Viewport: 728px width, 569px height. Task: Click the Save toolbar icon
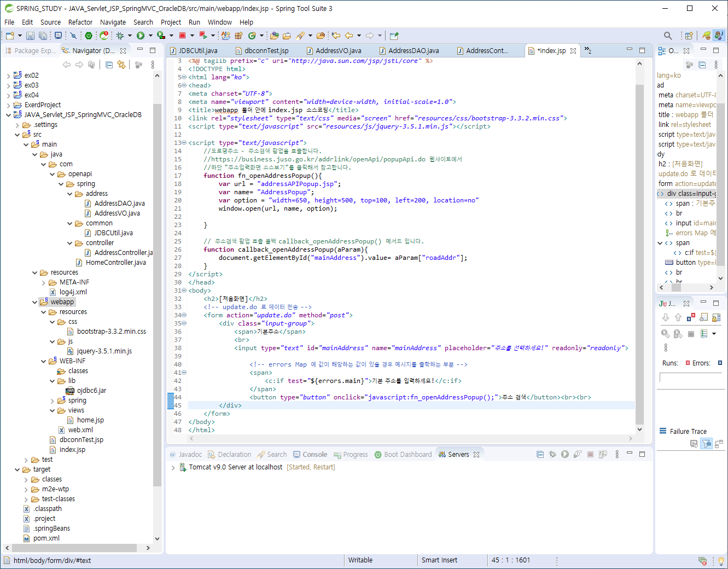point(30,36)
